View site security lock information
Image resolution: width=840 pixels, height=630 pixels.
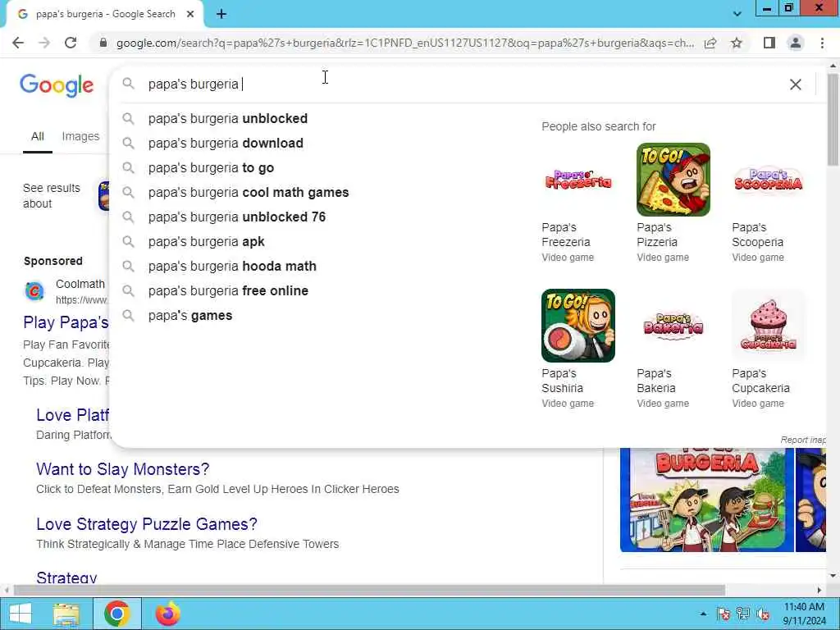[104, 43]
